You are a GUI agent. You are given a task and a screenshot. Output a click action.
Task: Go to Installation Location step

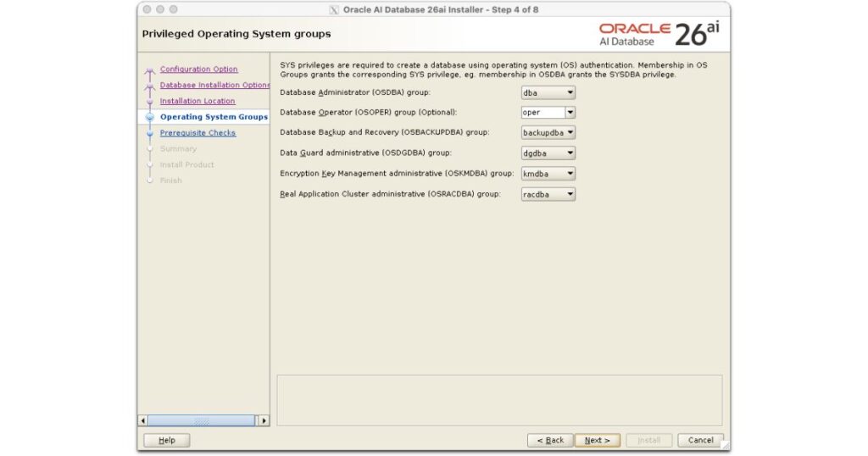pos(198,101)
